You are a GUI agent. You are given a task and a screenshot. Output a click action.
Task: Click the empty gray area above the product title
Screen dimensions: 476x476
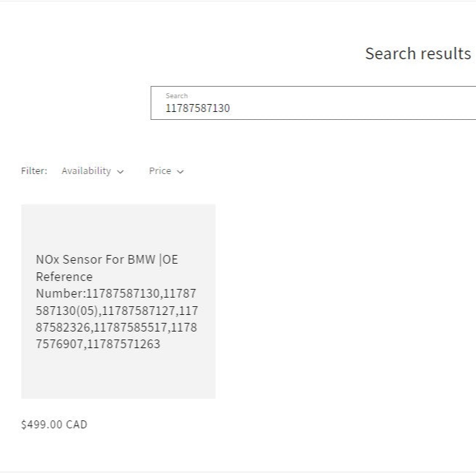[118, 225]
